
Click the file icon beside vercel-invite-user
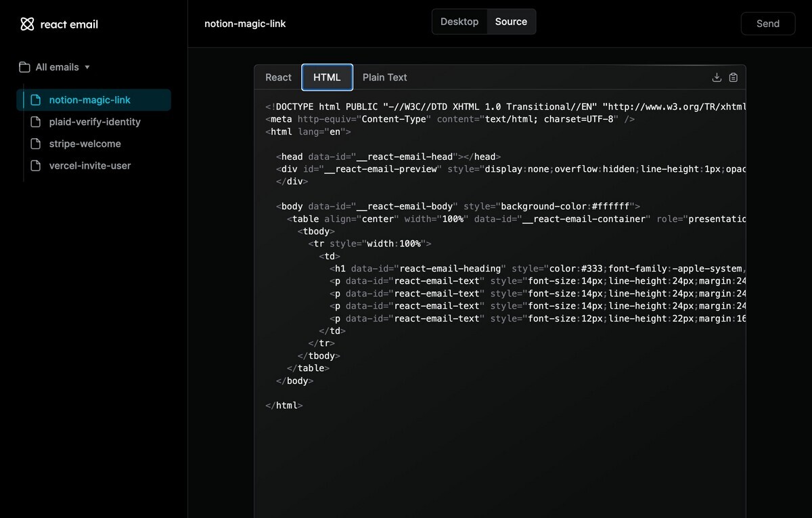37,165
